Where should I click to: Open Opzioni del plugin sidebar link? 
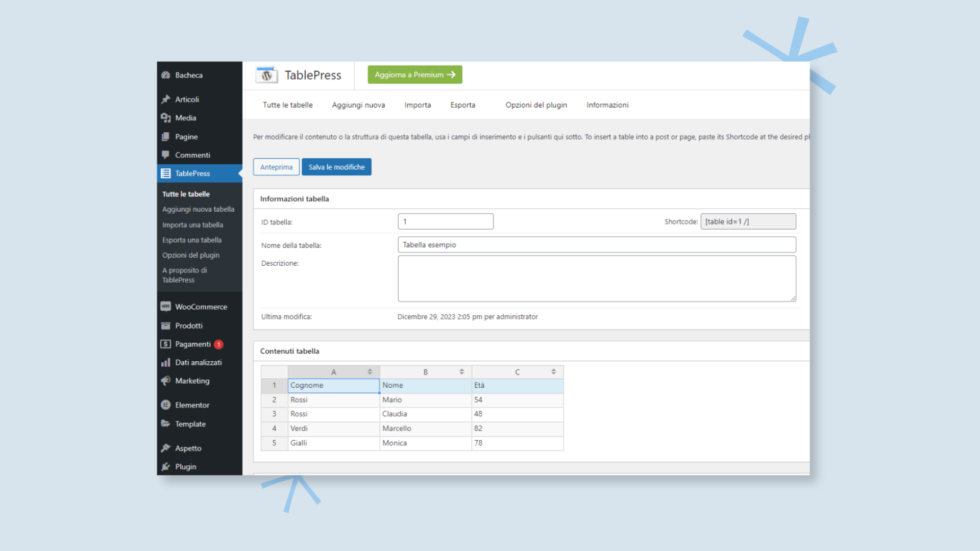(191, 255)
